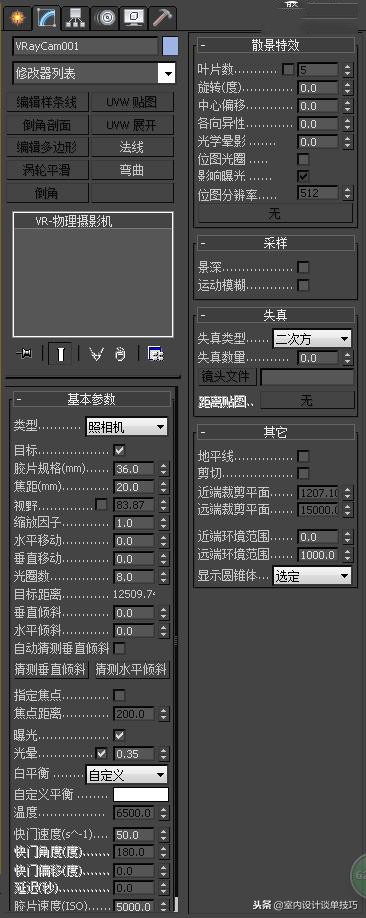Click the 法线 modifier button
Viewport: 366px width, 918px height.
132,147
